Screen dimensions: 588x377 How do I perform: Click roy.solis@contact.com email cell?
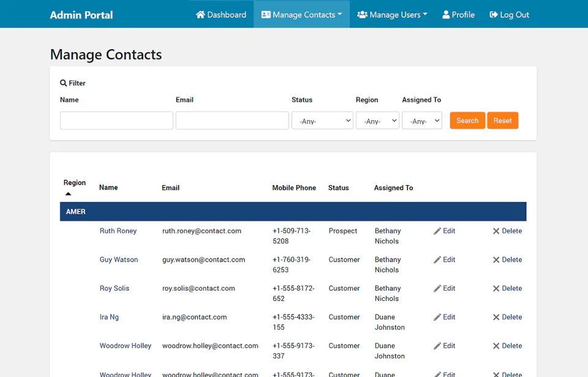pyautogui.click(x=198, y=288)
